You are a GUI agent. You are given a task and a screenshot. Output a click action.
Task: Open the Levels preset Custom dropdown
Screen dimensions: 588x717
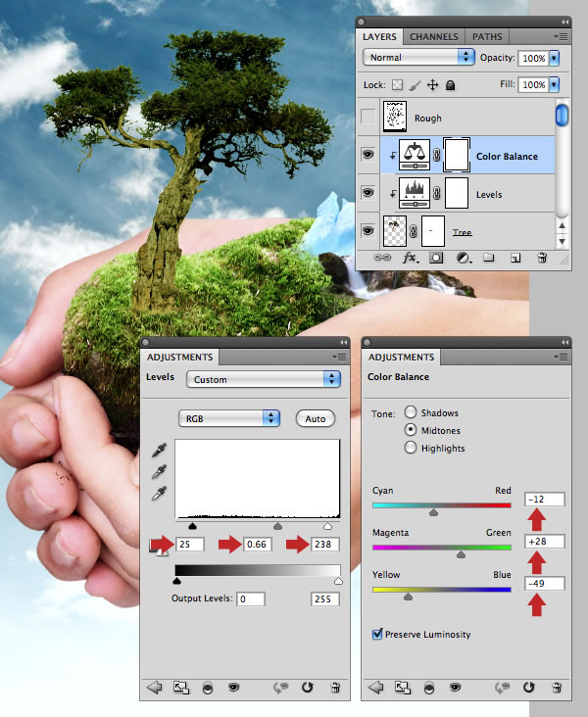pyautogui.click(x=264, y=379)
